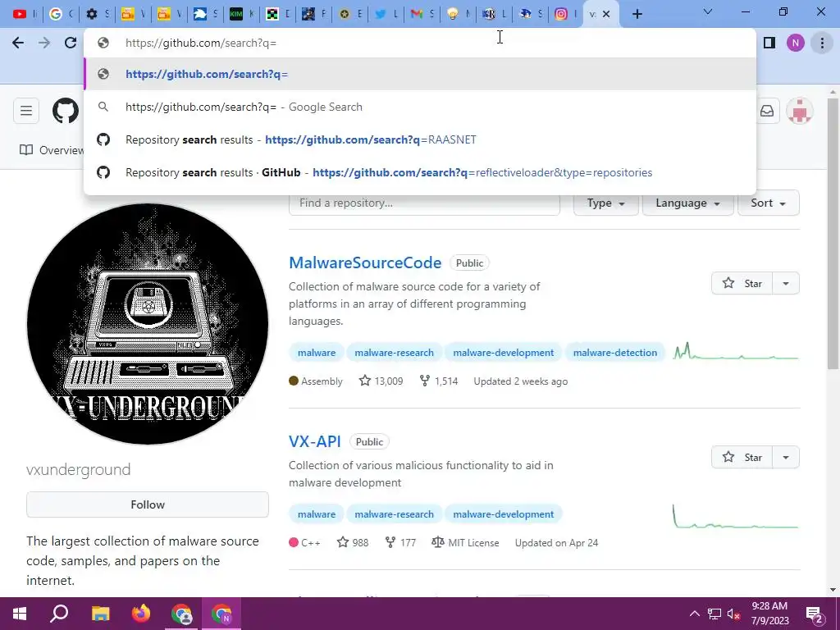This screenshot has height=630, width=840.
Task: Click malware-research tag under MalwareSourceCode
Action: [394, 353]
